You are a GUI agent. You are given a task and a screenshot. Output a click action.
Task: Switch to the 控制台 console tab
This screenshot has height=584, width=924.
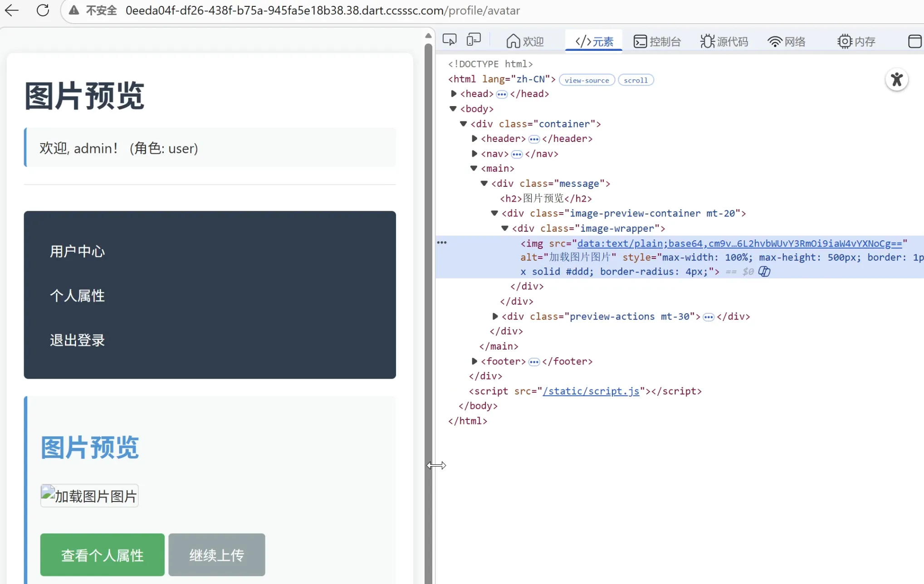pyautogui.click(x=657, y=41)
